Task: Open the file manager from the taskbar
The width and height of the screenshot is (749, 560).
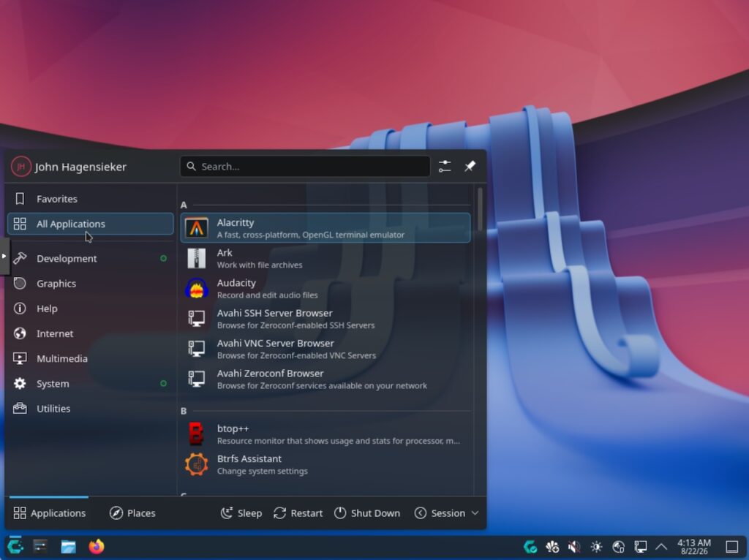Action: coord(68,546)
